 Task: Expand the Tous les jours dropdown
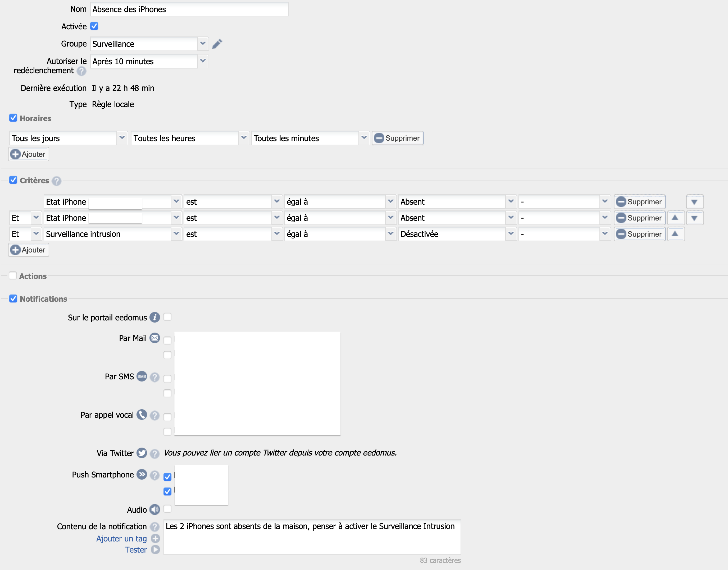(122, 138)
